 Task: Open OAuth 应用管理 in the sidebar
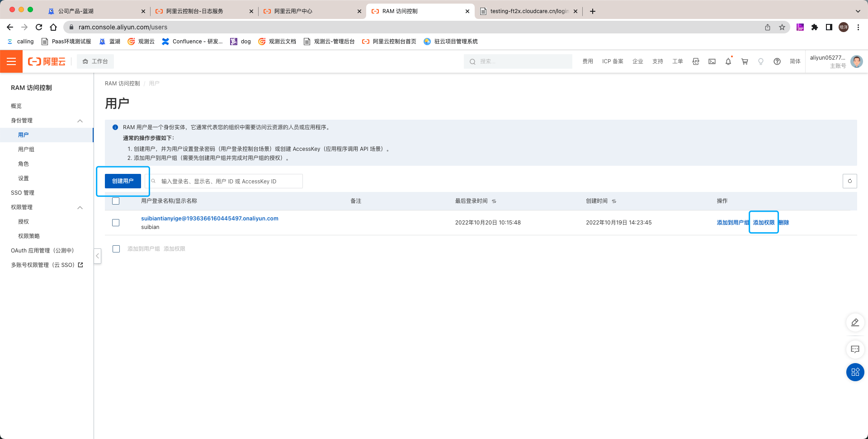42,251
